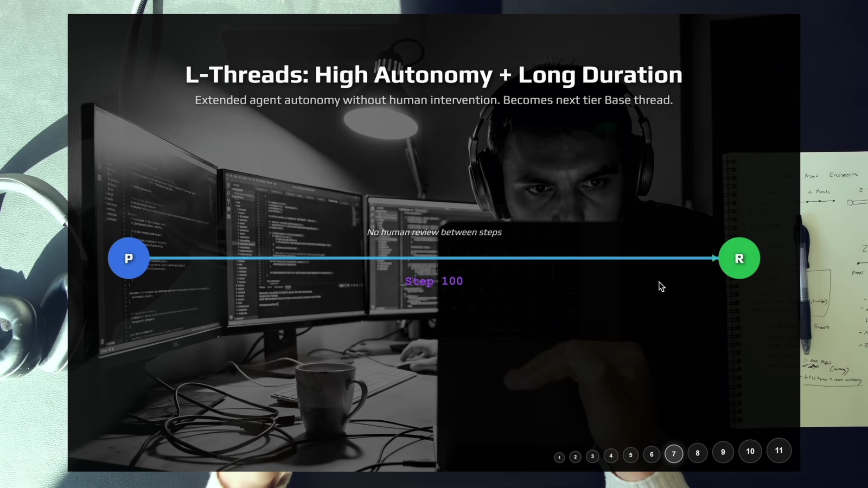This screenshot has height=488, width=868.
Task: Jump ahead to slide 9
Action: [723, 452]
